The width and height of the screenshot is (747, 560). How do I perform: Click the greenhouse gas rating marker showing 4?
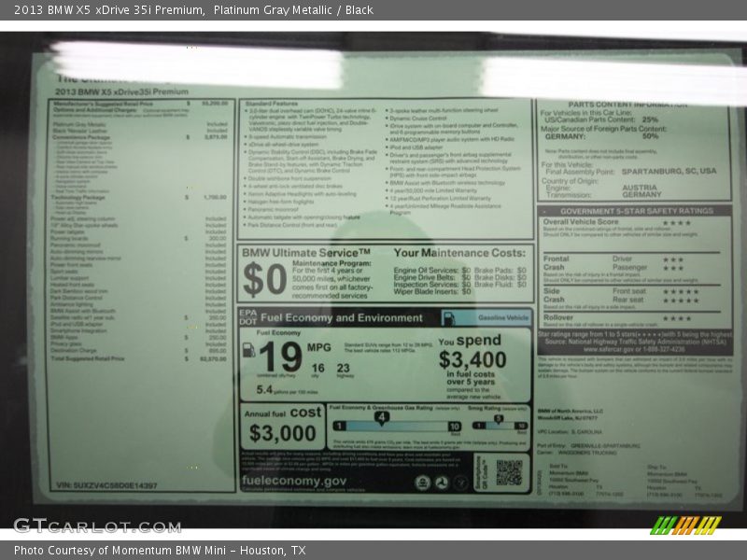coord(381,416)
